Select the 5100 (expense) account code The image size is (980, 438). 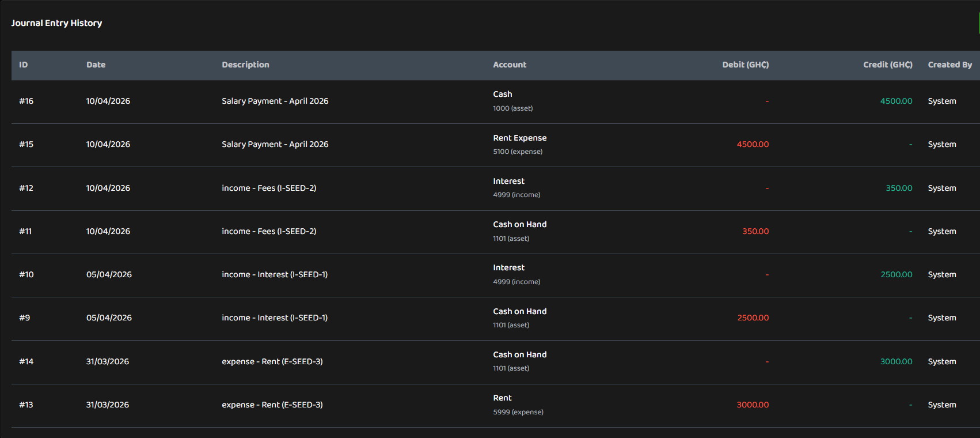coord(518,152)
